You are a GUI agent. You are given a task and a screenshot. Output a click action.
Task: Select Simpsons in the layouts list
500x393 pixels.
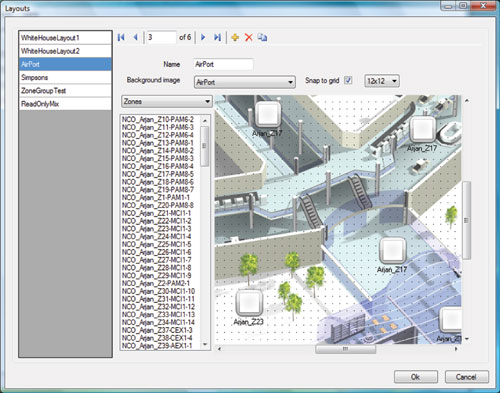[65, 77]
